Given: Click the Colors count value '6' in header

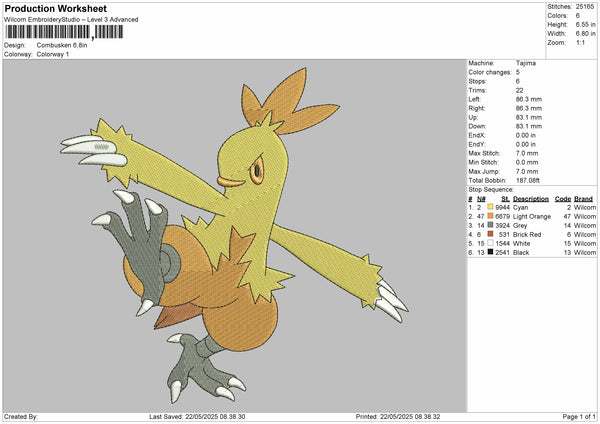Looking at the screenshot, I should click(577, 16).
